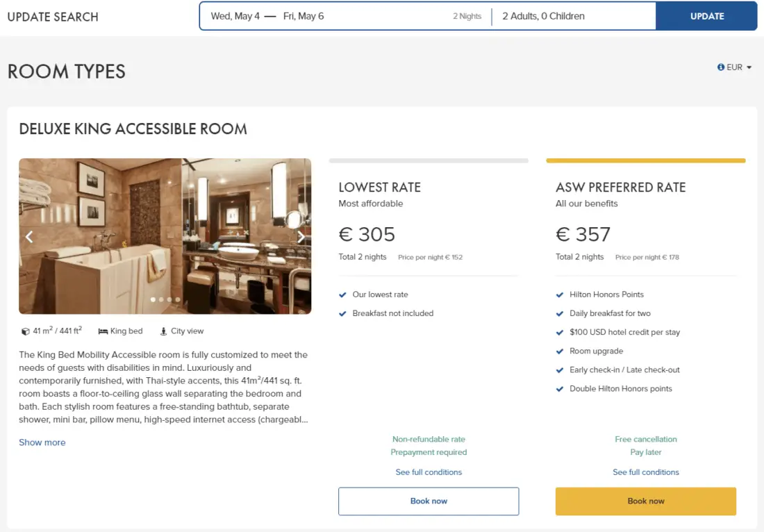Click the room size cube icon
Screen dimensions: 764x532
(26, 332)
